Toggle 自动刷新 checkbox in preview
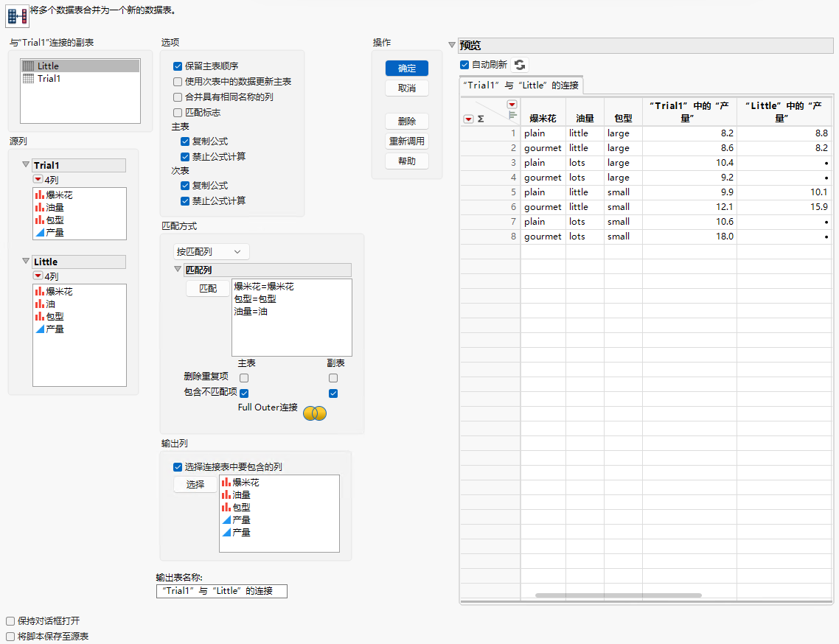 pos(464,65)
